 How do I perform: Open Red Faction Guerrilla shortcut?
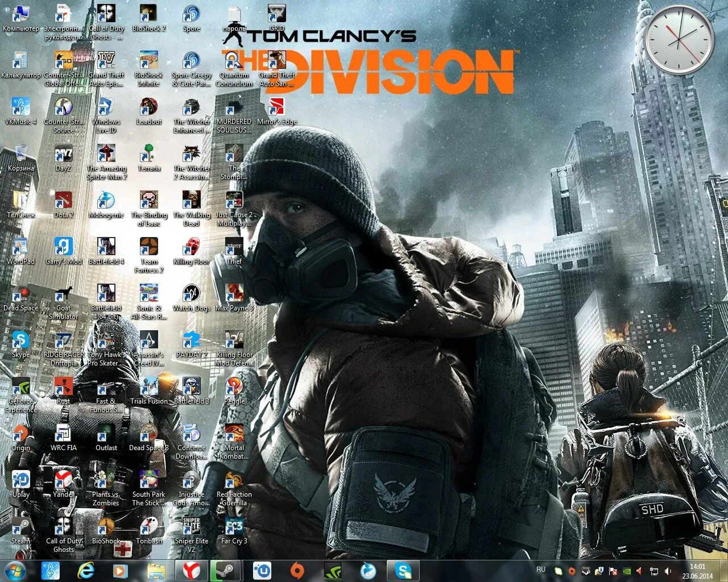[234, 489]
